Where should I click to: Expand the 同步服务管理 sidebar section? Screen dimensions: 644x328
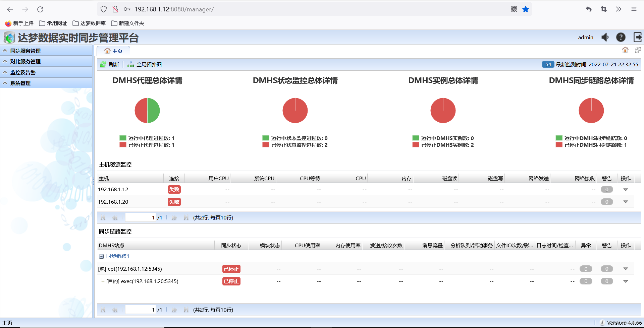point(46,51)
